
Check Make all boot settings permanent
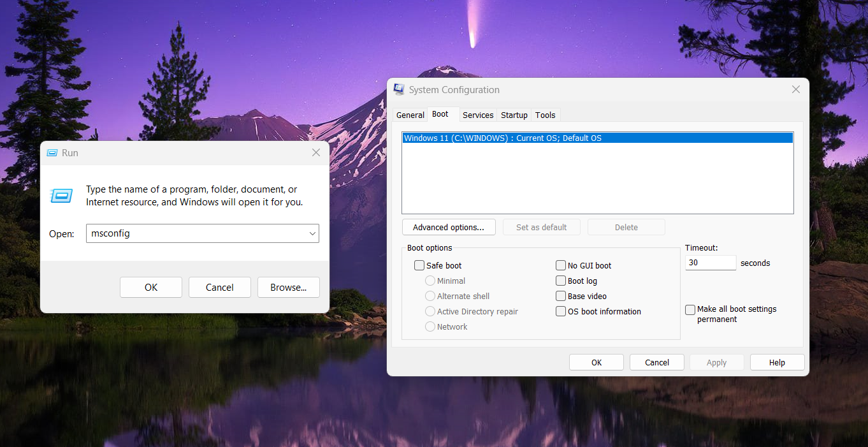click(690, 310)
